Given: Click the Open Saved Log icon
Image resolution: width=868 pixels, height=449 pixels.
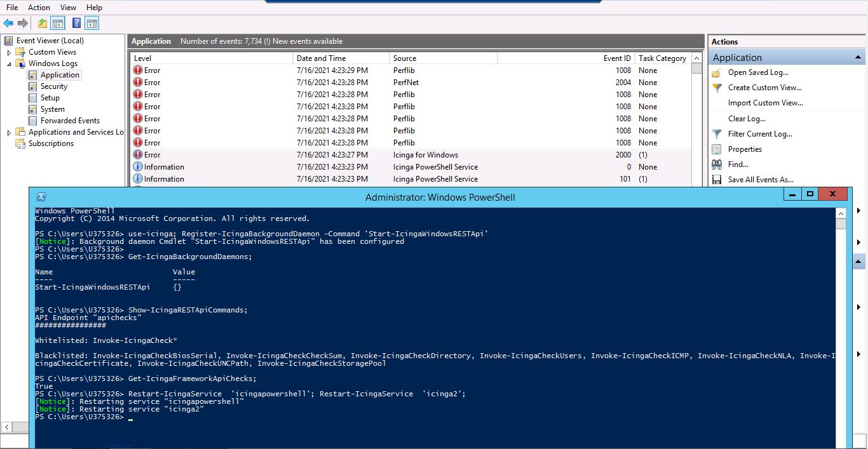Looking at the screenshot, I should click(x=715, y=72).
